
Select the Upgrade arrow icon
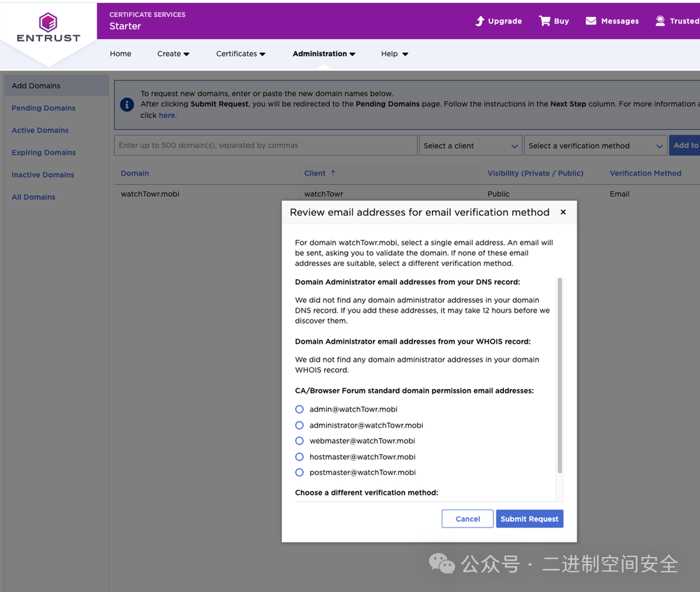479,21
